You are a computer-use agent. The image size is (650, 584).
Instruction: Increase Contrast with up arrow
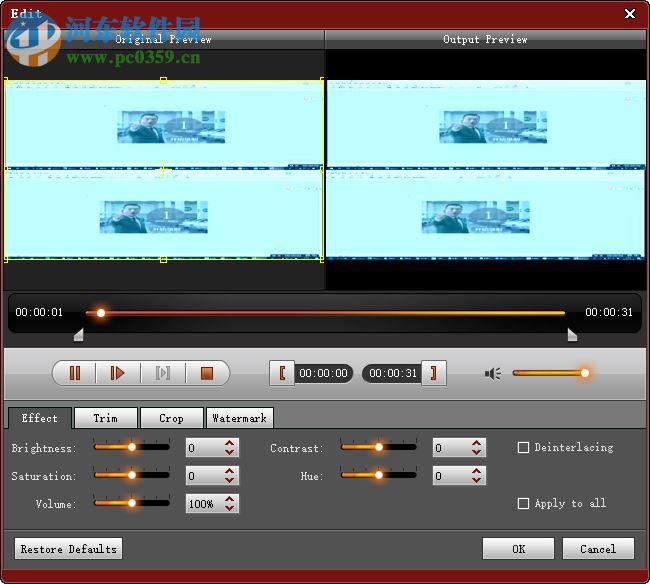pos(477,443)
